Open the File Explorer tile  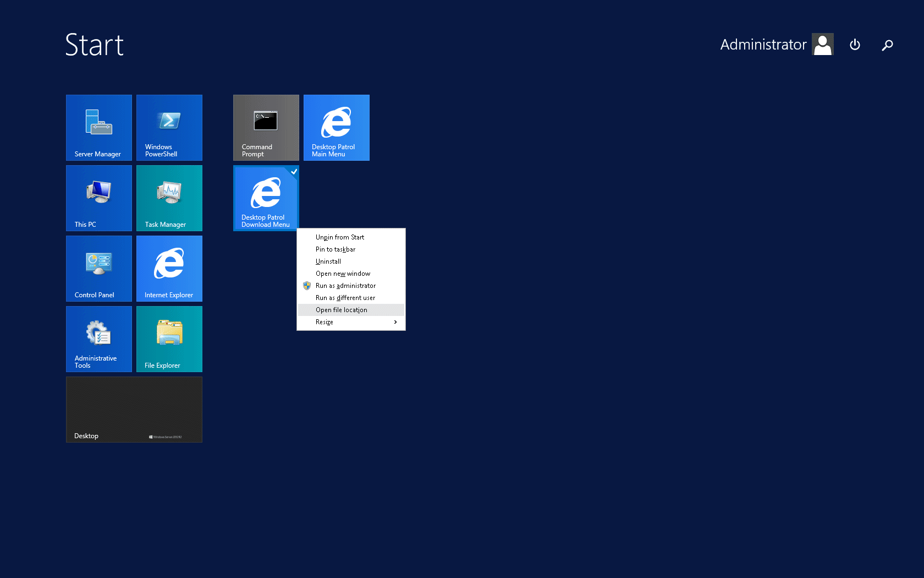pyautogui.click(x=169, y=339)
